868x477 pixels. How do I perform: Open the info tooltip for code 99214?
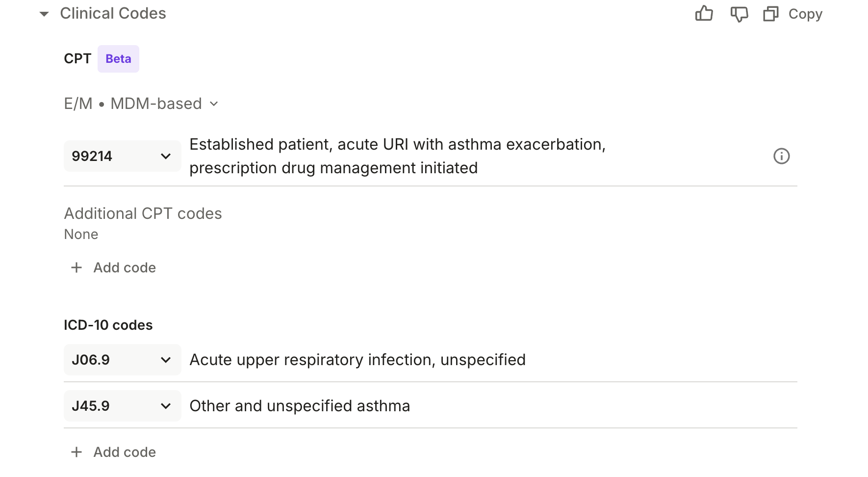tap(782, 156)
